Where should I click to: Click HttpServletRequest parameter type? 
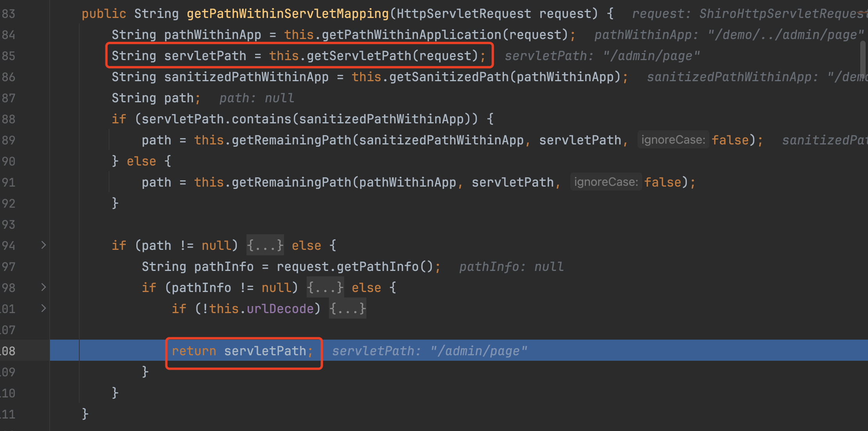tap(464, 14)
